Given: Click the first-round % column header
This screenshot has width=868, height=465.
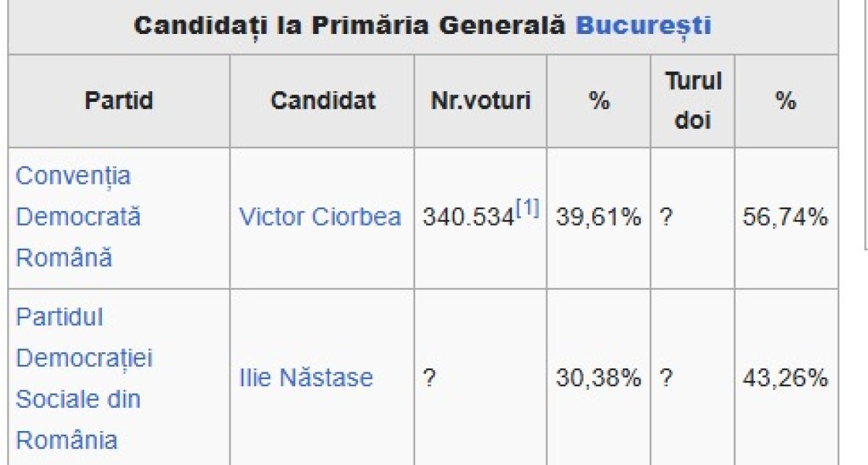Looking at the screenshot, I should tap(598, 101).
